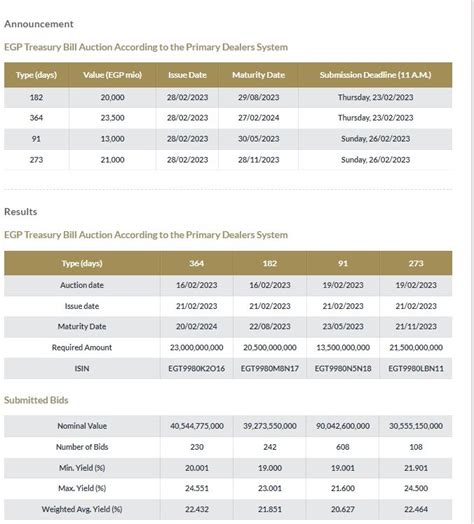This screenshot has height=524, width=474.
Task: Click the Announcement section heading
Action: (39, 24)
